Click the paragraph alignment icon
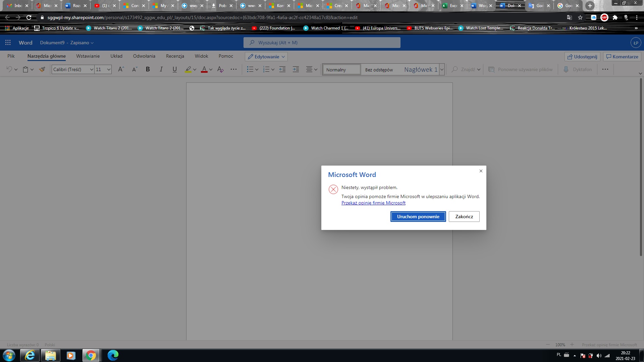The width and height of the screenshot is (644, 362). coord(309,69)
